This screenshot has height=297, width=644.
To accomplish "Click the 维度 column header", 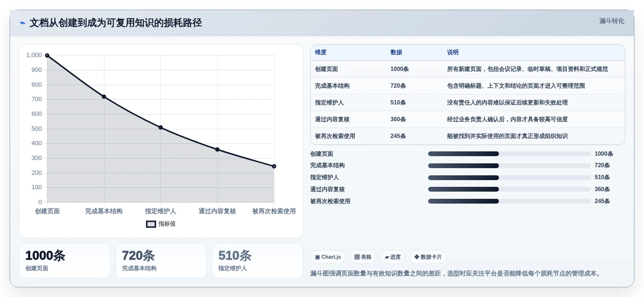I will [x=321, y=53].
